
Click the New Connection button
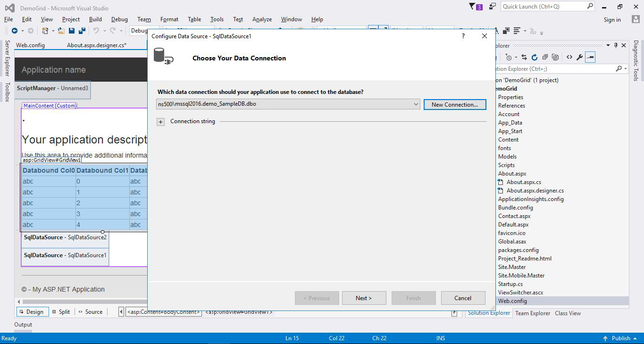tap(455, 105)
